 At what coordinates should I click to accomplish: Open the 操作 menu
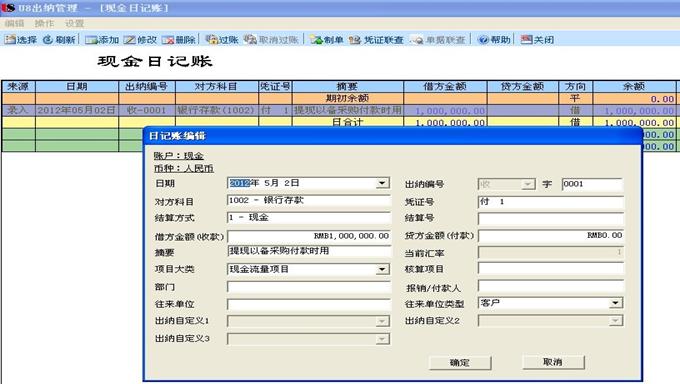[44, 23]
